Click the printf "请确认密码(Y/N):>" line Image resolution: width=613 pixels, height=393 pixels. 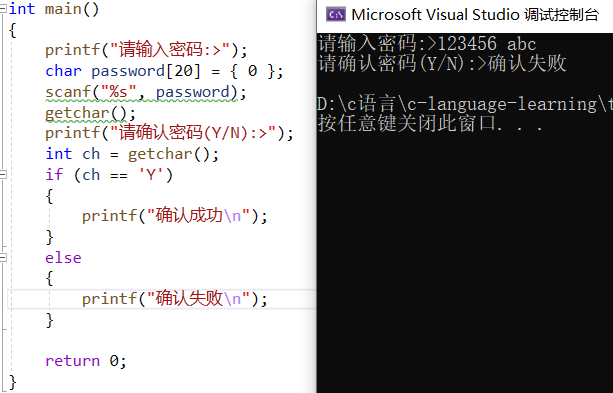click(x=169, y=133)
